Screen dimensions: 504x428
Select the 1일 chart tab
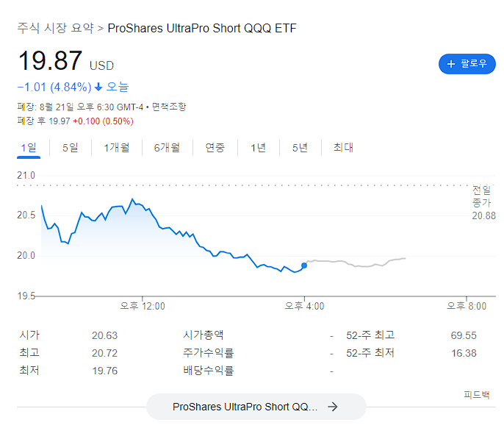(x=29, y=148)
